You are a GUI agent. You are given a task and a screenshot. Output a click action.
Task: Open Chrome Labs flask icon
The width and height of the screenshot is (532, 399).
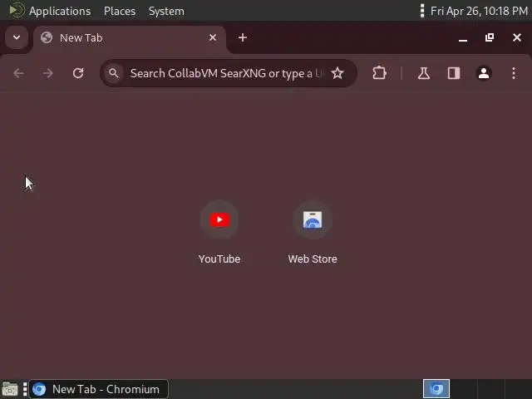pyautogui.click(x=424, y=73)
